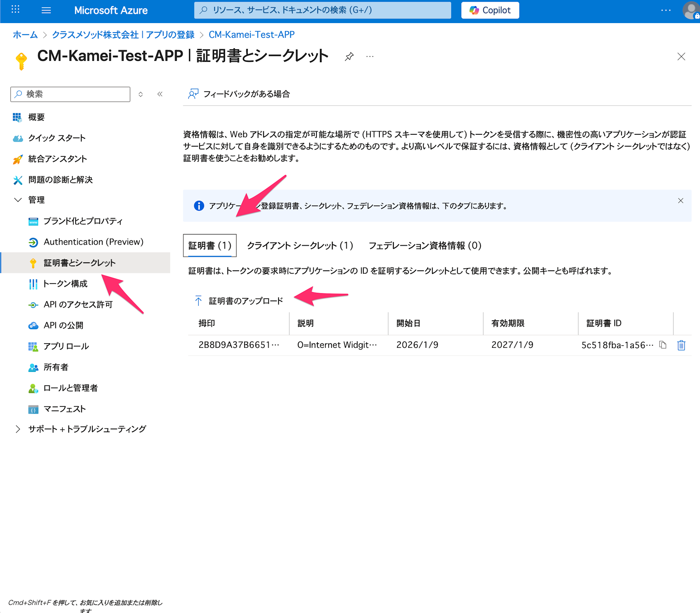
Task: Pin this blade using the pin icon
Action: (x=349, y=56)
